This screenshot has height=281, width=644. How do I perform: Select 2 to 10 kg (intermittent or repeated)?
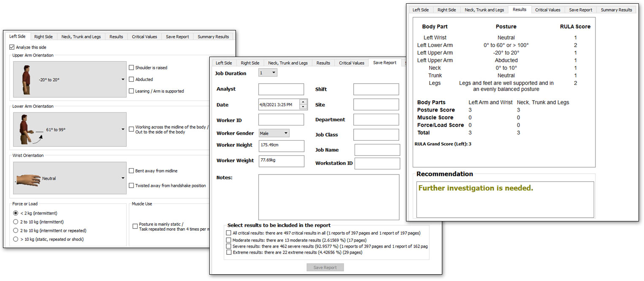(16, 231)
